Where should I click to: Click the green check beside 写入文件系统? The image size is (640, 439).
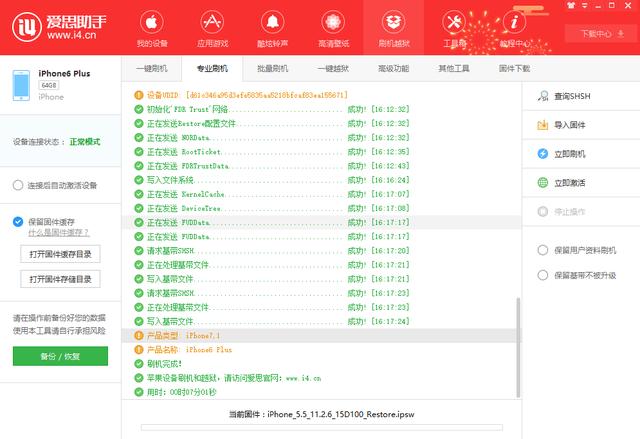139,180
